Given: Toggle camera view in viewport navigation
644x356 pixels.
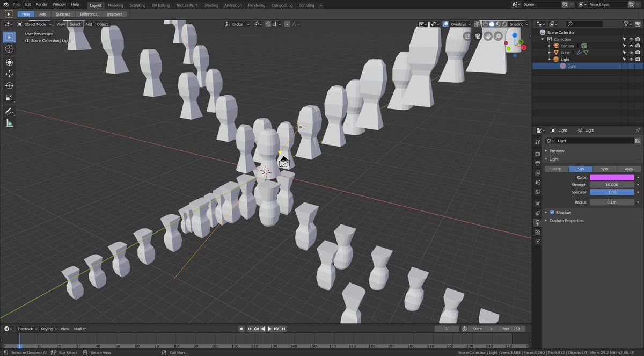Looking at the screenshot, I should coord(477,36).
